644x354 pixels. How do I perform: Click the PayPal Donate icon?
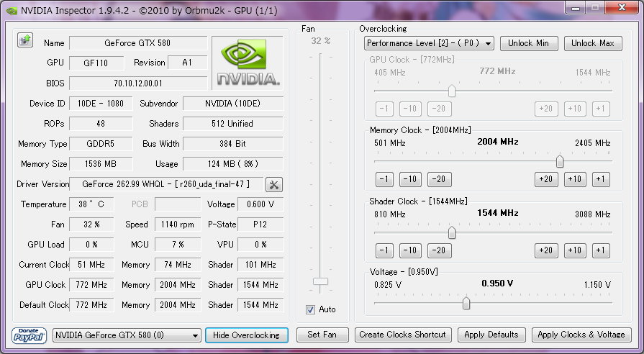tap(30, 335)
